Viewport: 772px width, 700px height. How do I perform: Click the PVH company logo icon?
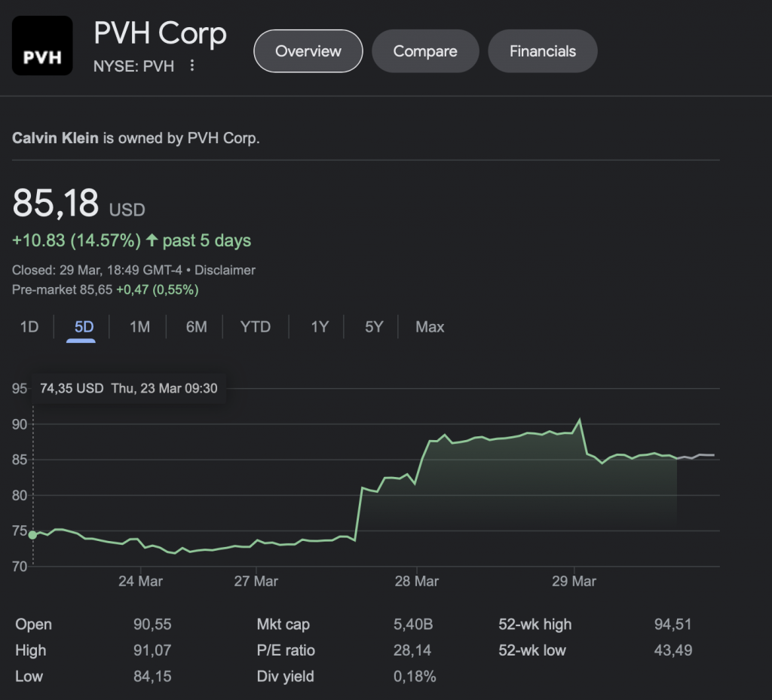click(42, 46)
